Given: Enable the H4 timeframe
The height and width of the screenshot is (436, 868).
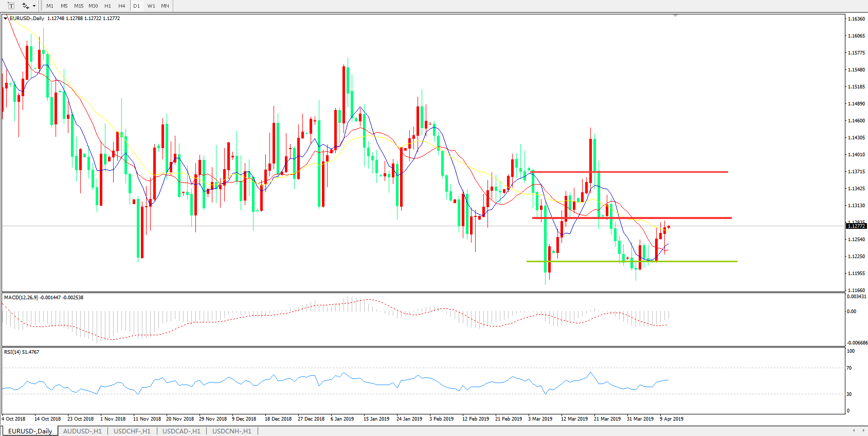Looking at the screenshot, I should [121, 6].
